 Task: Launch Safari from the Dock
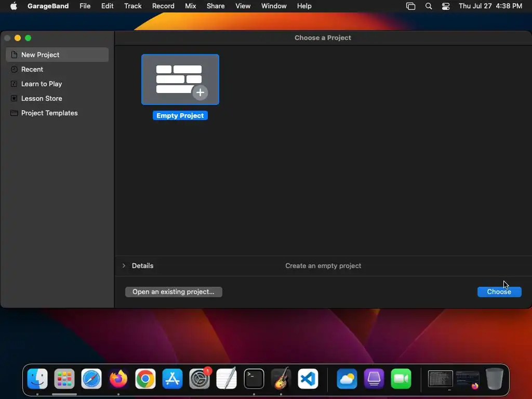point(91,379)
